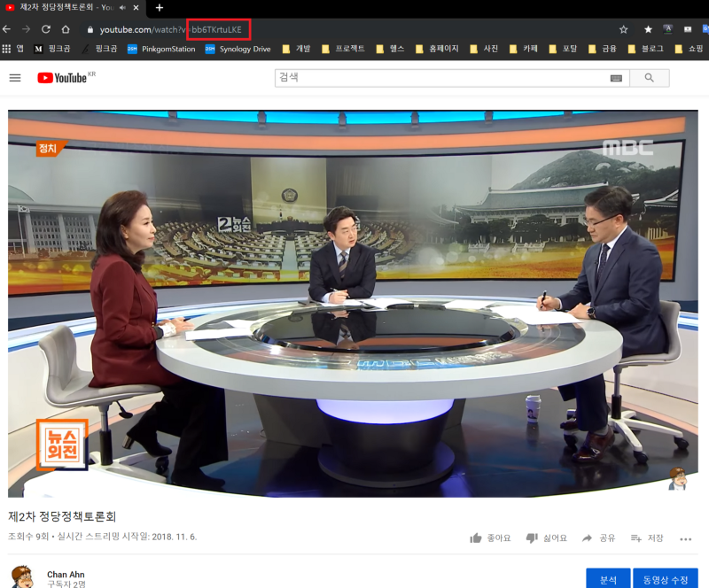The image size is (709, 588).
Task: Reload the current YouTube page
Action: [46, 29]
